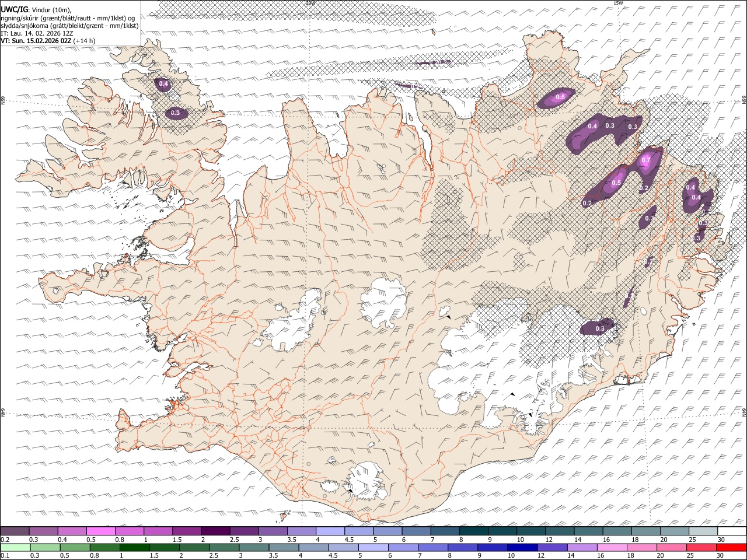This screenshot has height=560, width=747.
Task: Click the 30 label under the white swatch
Action: click(x=721, y=540)
